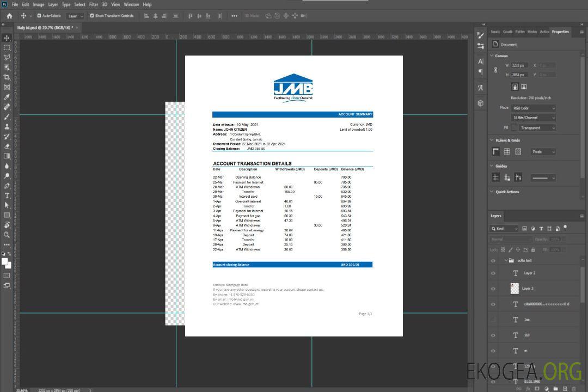The height and width of the screenshot is (392, 588).
Task: Open the Image menu
Action: tap(39, 4)
